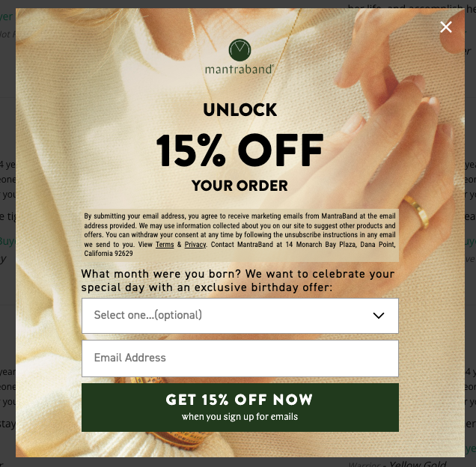Click the mantraband wordmark text
Image resolution: width=476 pixels, height=467 pixels.
tap(239, 70)
